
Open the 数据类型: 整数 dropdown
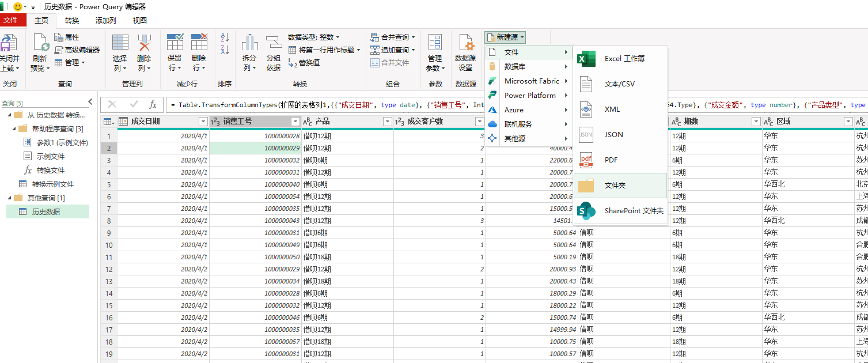click(314, 37)
